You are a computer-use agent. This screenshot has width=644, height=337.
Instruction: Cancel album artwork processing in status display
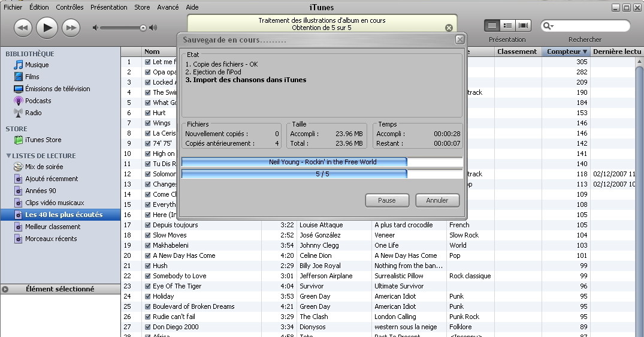(x=449, y=28)
